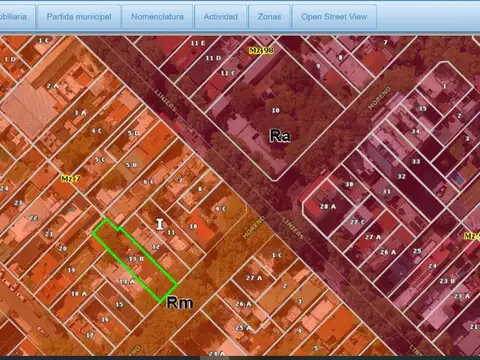Select parcel 9 C
The height and width of the screenshot is (360, 480).
click(221, 209)
